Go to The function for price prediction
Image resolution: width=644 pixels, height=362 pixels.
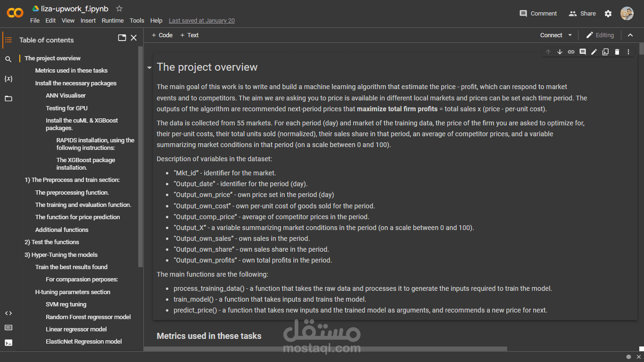pos(77,217)
